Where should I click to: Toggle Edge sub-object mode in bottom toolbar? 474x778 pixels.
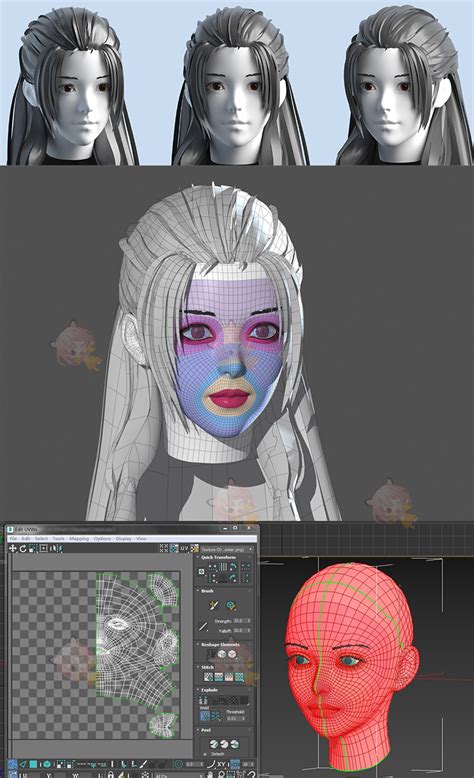coord(23,764)
